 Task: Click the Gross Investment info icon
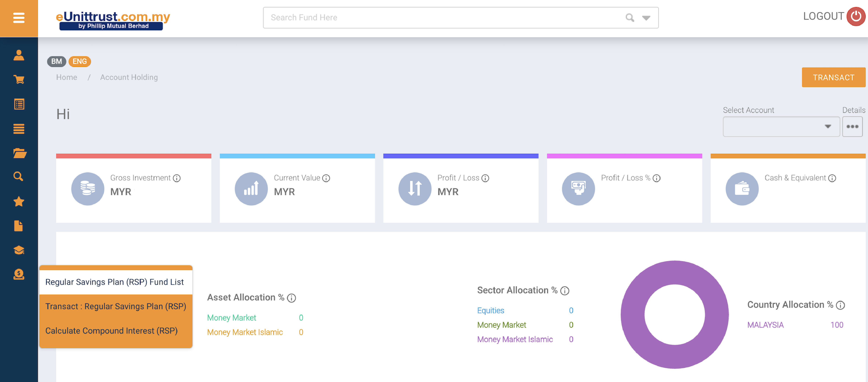pos(177,178)
